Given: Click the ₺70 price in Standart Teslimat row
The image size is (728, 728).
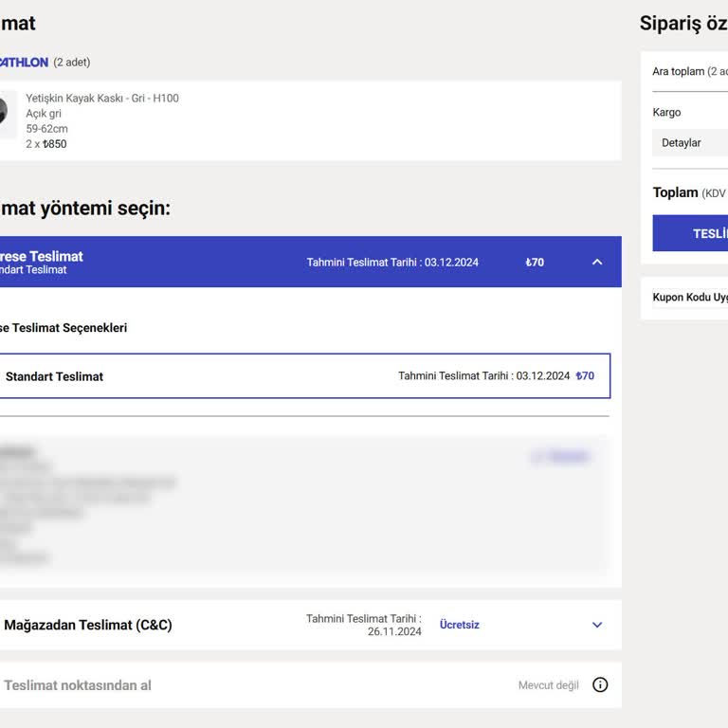Looking at the screenshot, I should click(585, 376).
